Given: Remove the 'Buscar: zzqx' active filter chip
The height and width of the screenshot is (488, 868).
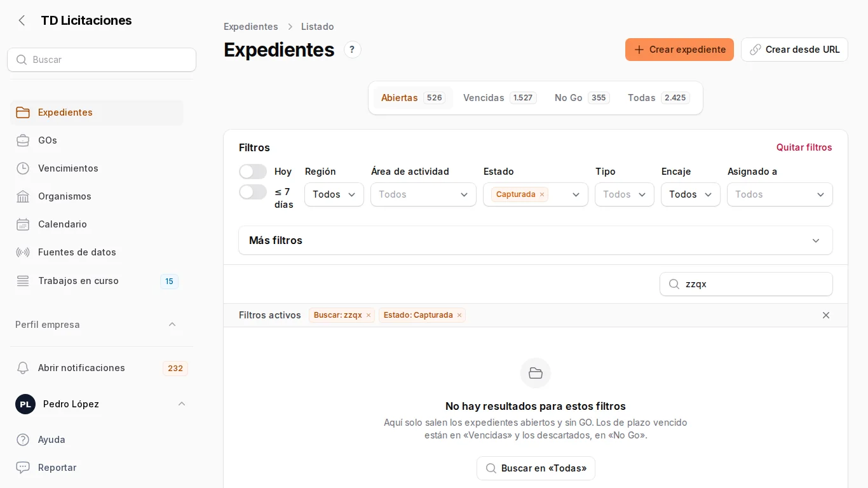Looking at the screenshot, I should (x=369, y=315).
